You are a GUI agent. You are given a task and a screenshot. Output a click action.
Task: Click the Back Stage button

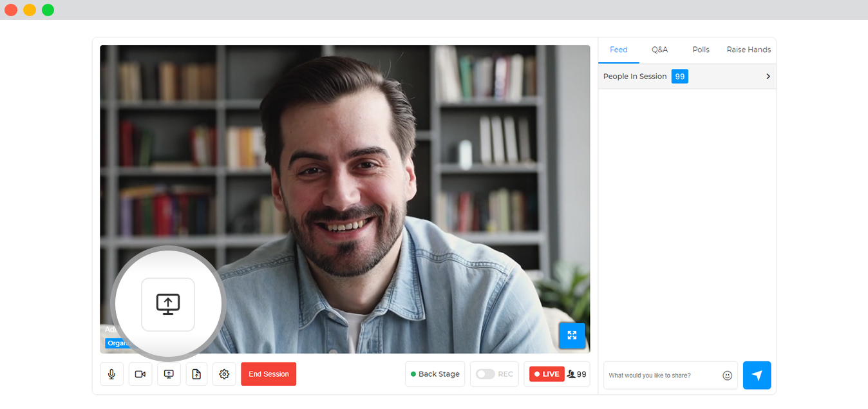pyautogui.click(x=435, y=374)
